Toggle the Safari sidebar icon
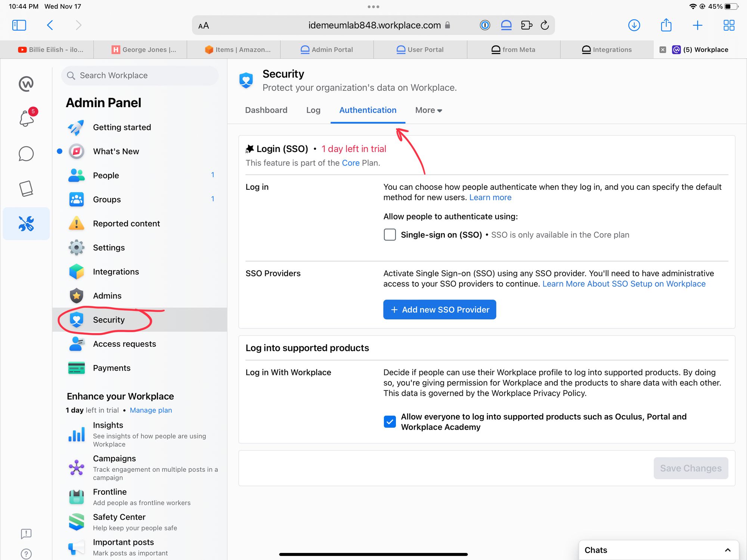This screenshot has height=560, width=747. point(19,25)
